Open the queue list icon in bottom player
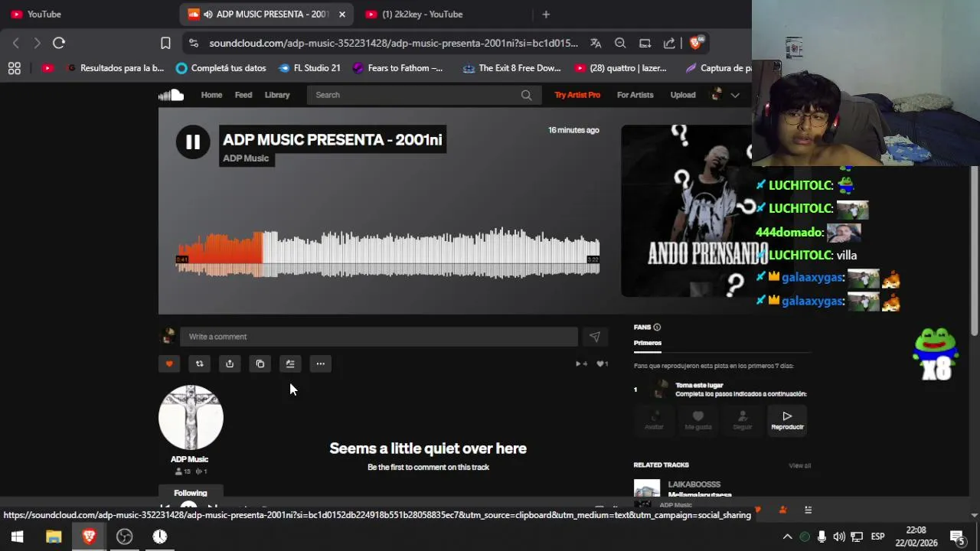This screenshot has width=980, height=551. tap(808, 510)
